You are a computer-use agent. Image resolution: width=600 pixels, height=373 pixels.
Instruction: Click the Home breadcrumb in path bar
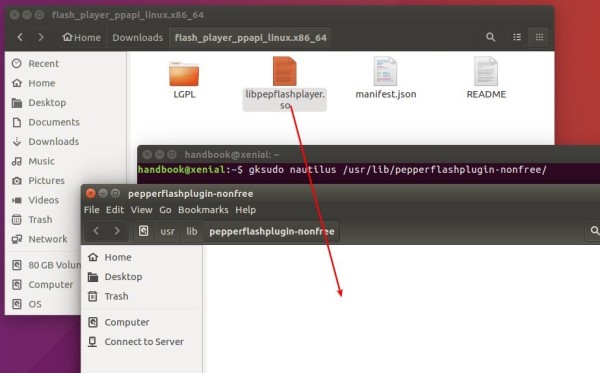[x=82, y=37]
